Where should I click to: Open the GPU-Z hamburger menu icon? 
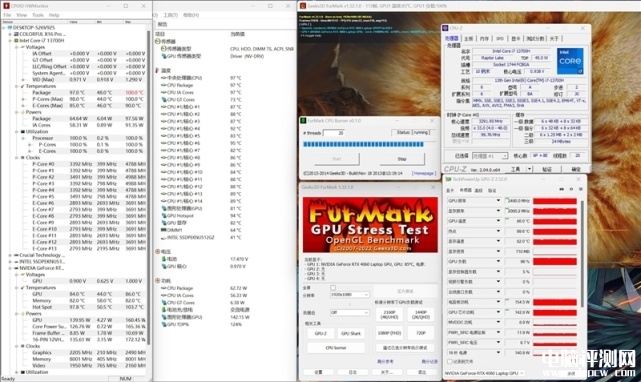click(580, 189)
